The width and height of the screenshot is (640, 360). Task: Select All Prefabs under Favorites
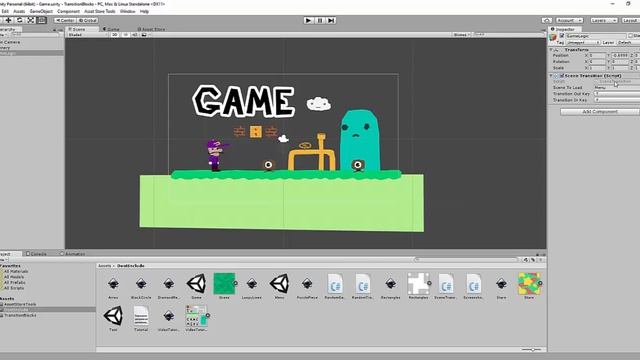click(14, 282)
